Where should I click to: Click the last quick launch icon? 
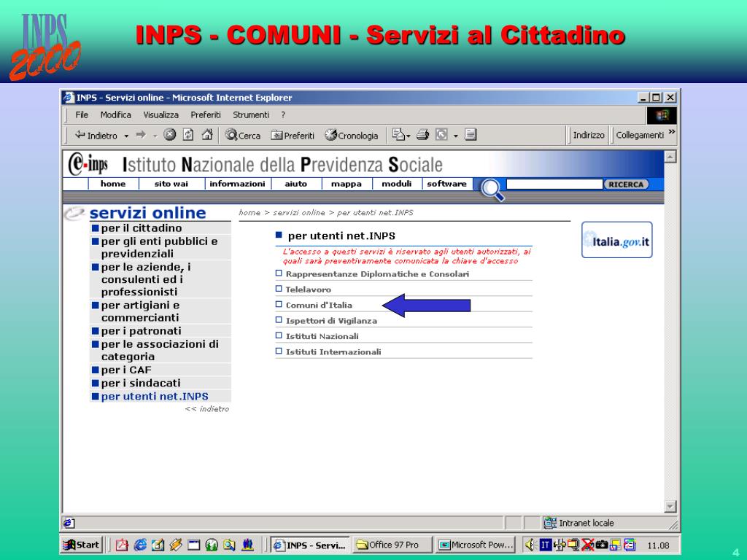248,545
